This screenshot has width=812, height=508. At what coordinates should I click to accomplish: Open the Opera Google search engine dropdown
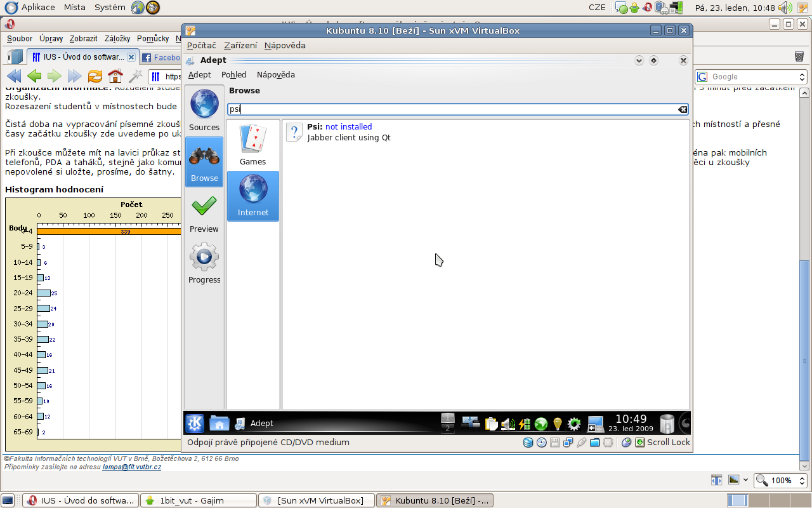coord(802,77)
